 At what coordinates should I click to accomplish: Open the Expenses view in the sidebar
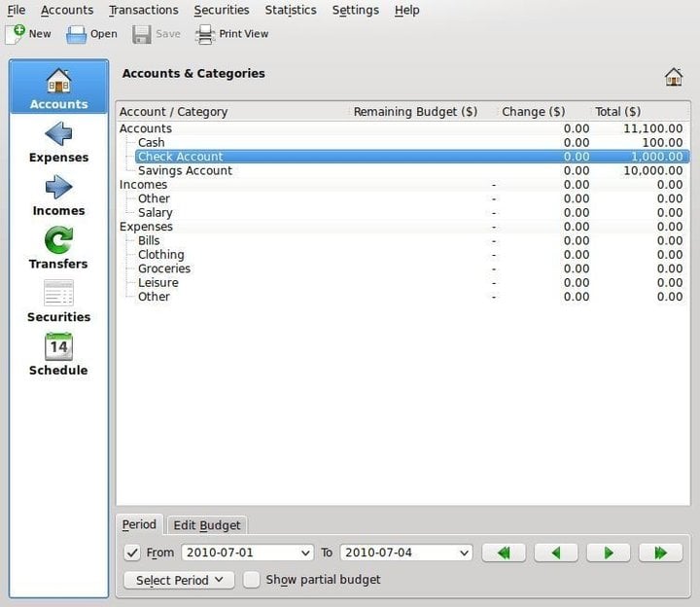click(58, 142)
